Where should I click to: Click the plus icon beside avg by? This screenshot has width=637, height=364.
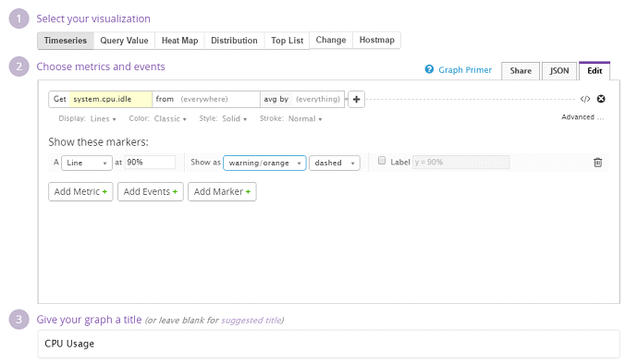pyautogui.click(x=356, y=100)
